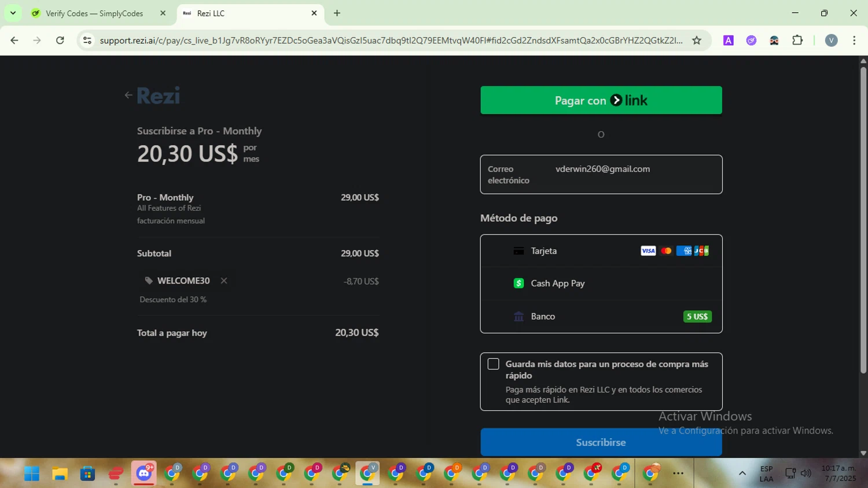Screen dimensions: 868x488
Task: Open the Windows Start menu
Action: pyautogui.click(x=32, y=474)
